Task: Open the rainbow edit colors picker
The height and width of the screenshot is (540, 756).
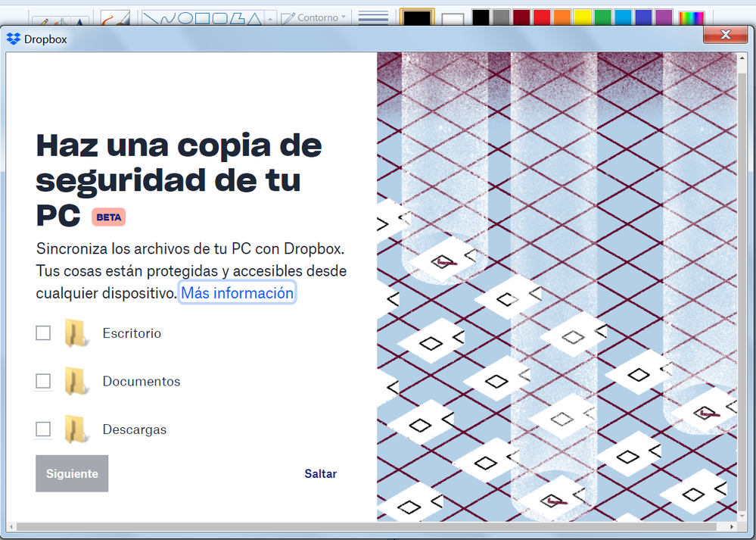Action: click(x=690, y=18)
